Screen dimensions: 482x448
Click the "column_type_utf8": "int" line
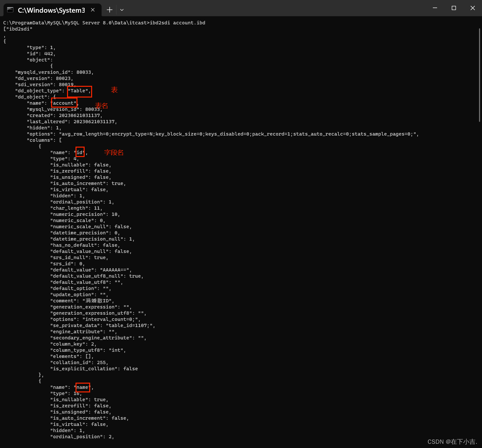[88, 350]
